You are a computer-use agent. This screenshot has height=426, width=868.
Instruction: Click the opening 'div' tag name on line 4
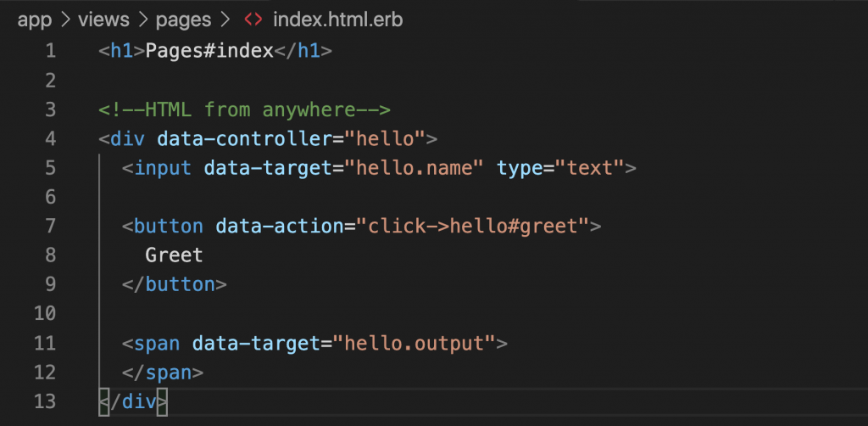point(128,138)
